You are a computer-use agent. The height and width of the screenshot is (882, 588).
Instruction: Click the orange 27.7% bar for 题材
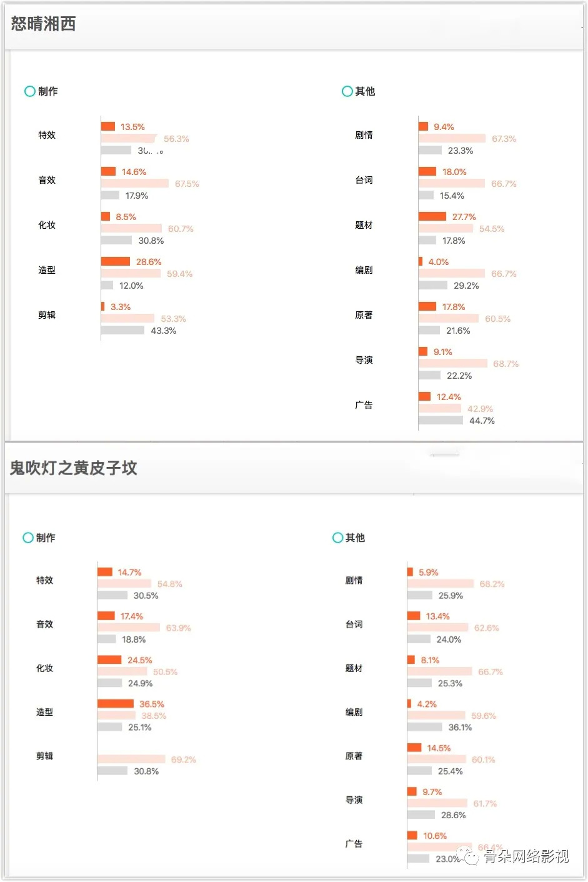tap(432, 216)
